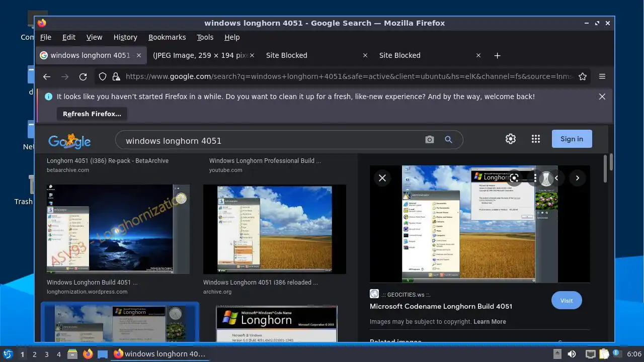Open the Learn More copyright link
This screenshot has height=362, width=644.
coord(490,322)
